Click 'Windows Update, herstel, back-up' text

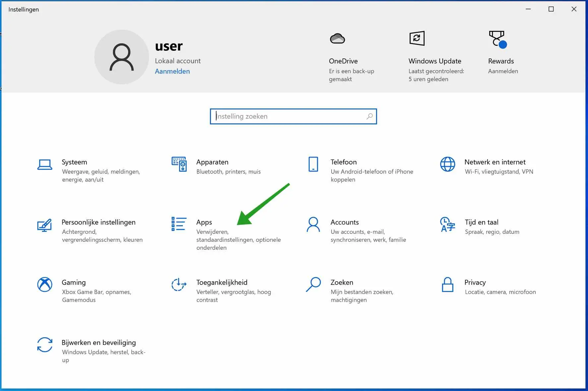click(x=103, y=356)
